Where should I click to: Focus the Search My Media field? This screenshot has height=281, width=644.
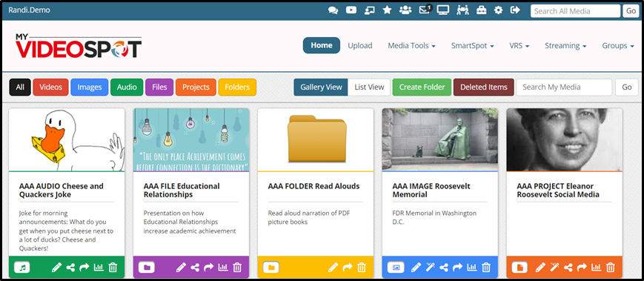pos(564,87)
